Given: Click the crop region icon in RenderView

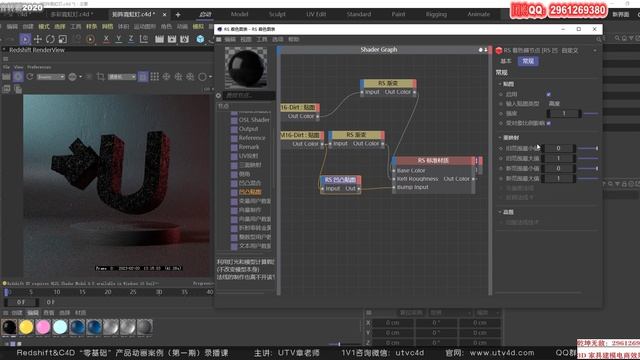Looking at the screenshot, I should click(100, 77).
